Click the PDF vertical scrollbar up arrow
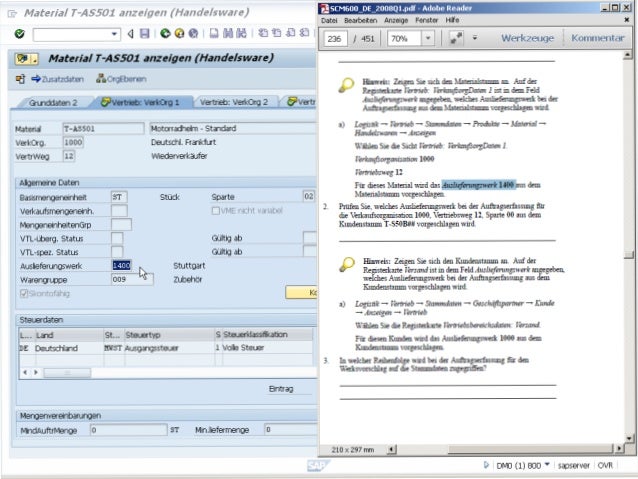 [x=627, y=55]
